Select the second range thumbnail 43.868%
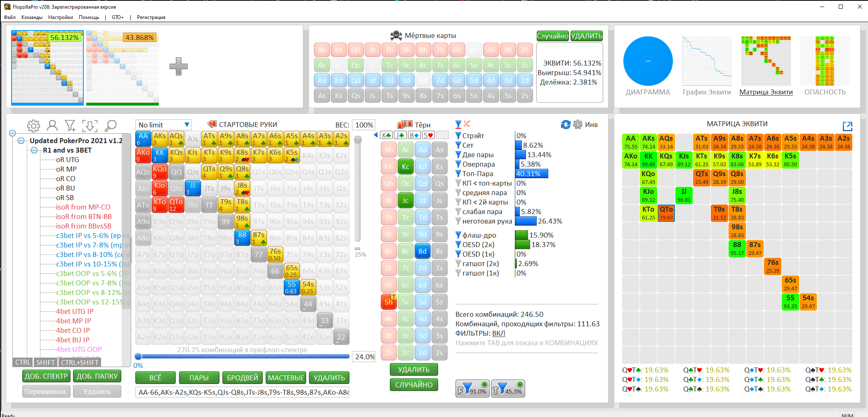The width and height of the screenshot is (868, 417). [x=123, y=68]
